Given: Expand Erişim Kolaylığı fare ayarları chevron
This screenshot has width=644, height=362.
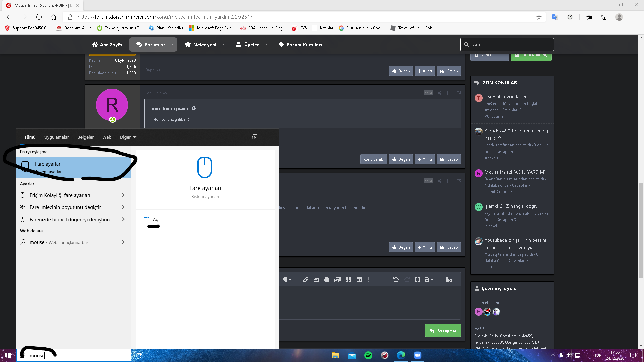Looking at the screenshot, I should (x=123, y=195).
